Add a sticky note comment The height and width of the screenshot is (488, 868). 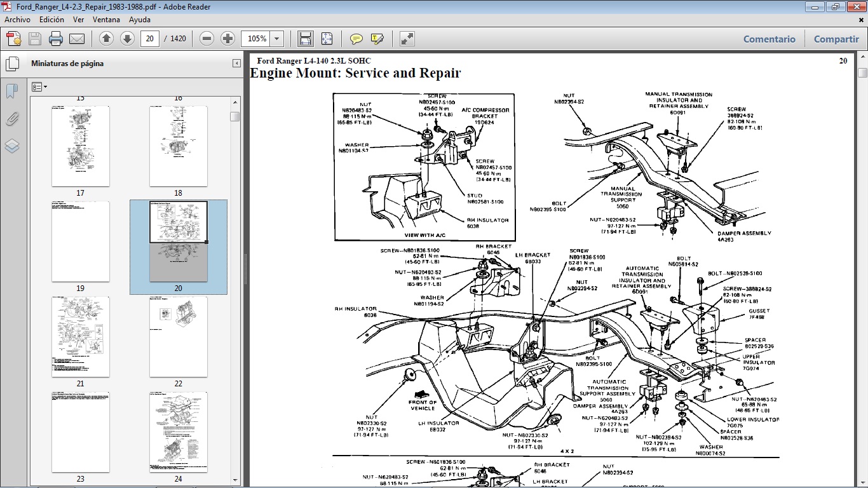[356, 39]
